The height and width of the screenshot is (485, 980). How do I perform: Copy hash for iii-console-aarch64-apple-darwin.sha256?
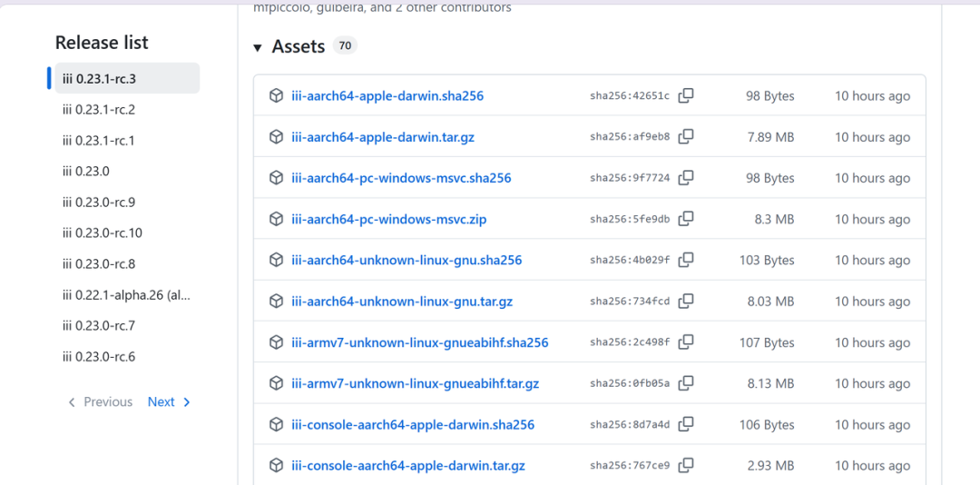686,424
